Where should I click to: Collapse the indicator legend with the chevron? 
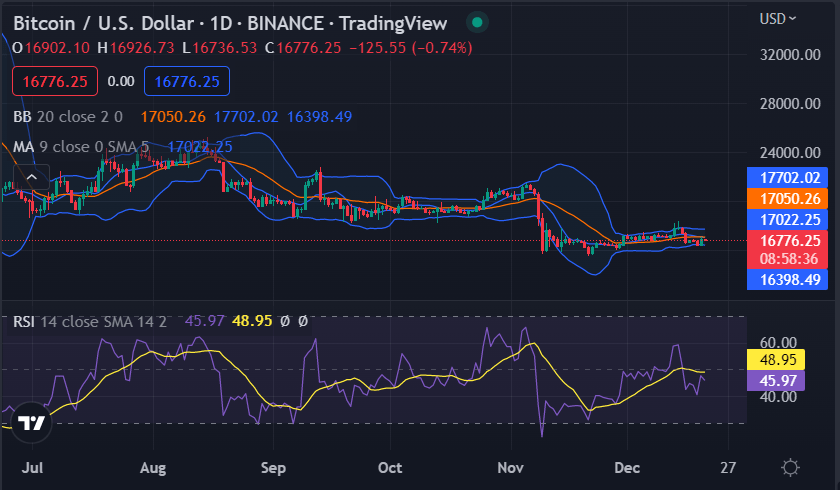(x=32, y=177)
